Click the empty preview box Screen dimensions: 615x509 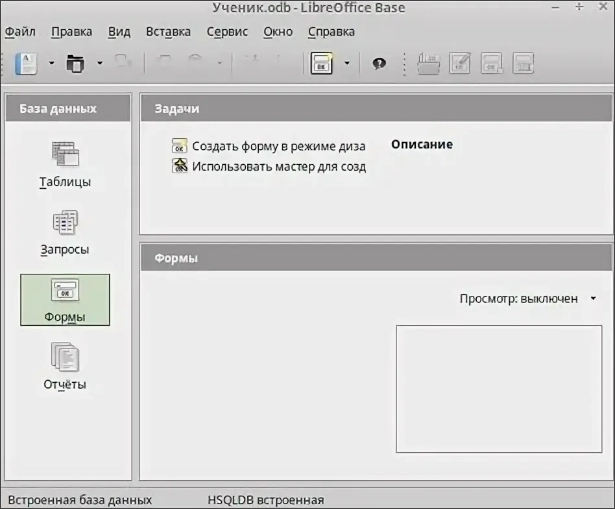pos(499,389)
